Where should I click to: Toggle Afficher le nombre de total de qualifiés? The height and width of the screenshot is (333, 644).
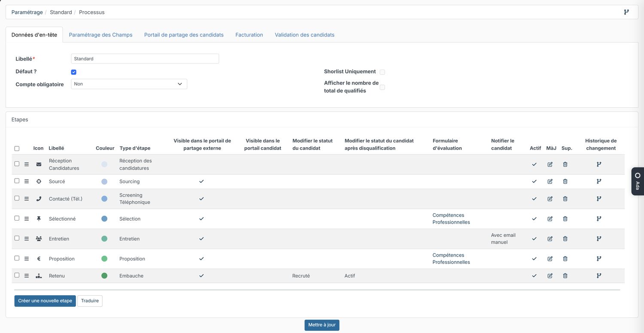click(x=382, y=87)
